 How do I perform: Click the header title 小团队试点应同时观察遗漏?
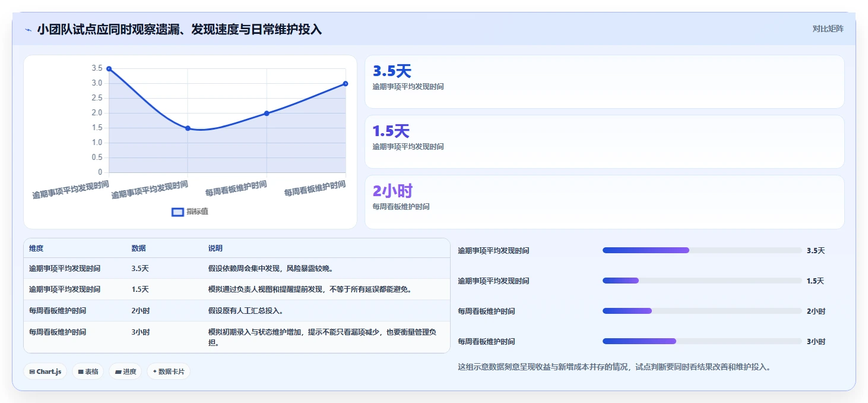coord(179,29)
